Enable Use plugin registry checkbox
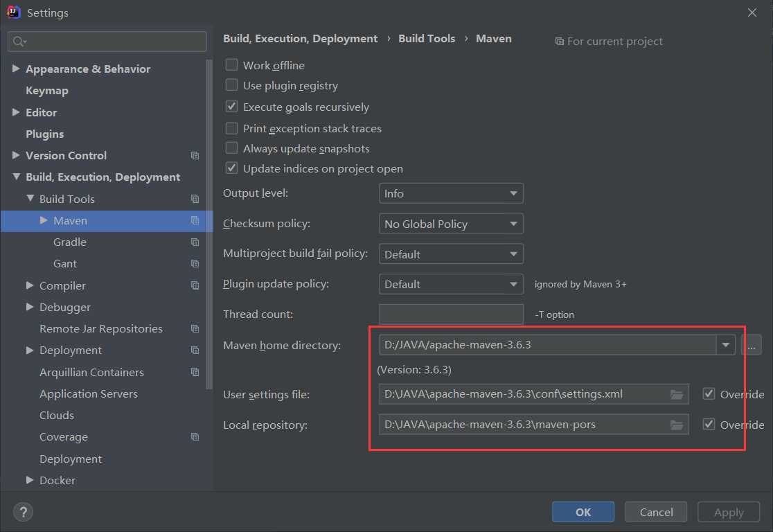 (x=231, y=85)
